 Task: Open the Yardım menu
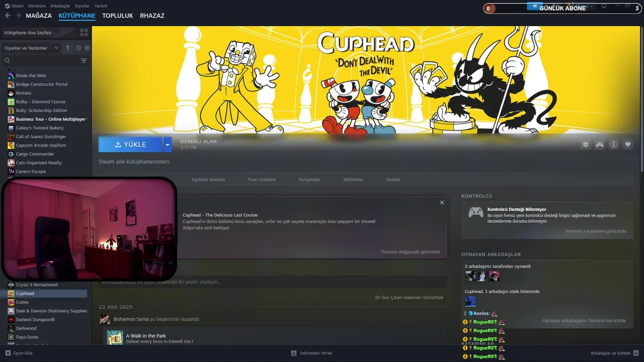[x=100, y=6]
